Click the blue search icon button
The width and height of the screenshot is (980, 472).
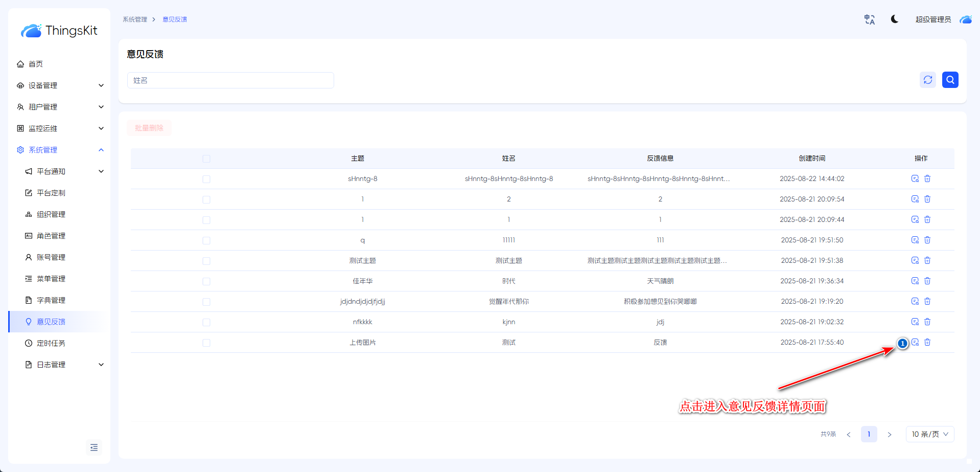950,80
